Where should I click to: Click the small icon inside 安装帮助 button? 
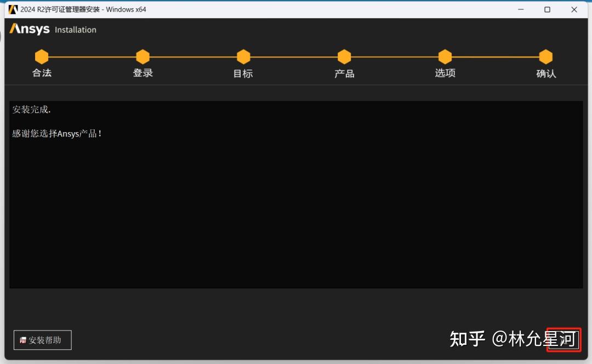[x=22, y=340]
